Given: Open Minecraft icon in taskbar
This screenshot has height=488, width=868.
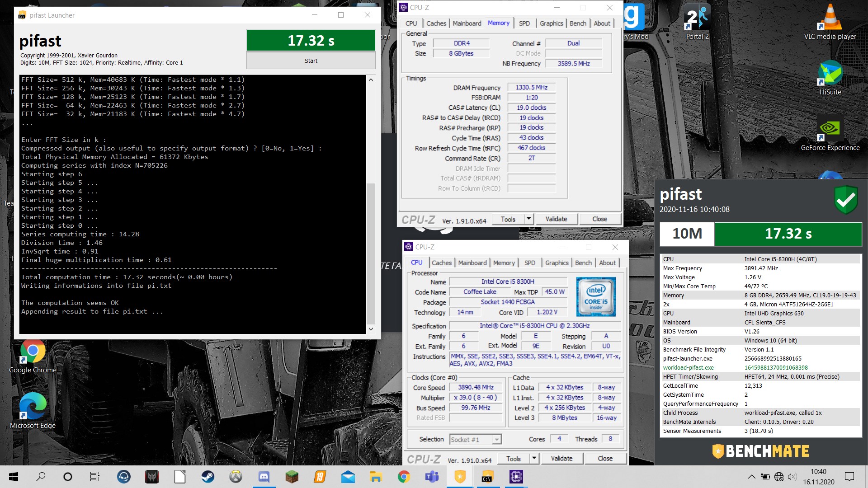Looking at the screenshot, I should pos(292,477).
